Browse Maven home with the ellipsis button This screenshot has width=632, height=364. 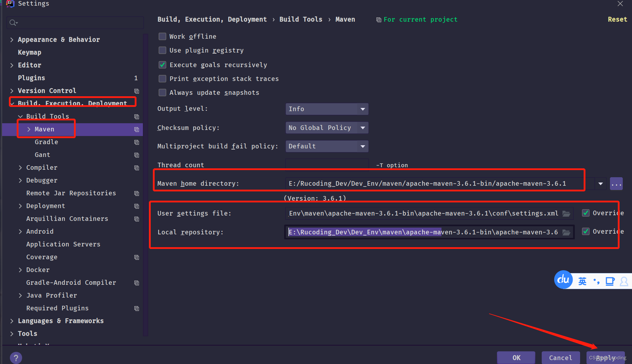coord(616,184)
